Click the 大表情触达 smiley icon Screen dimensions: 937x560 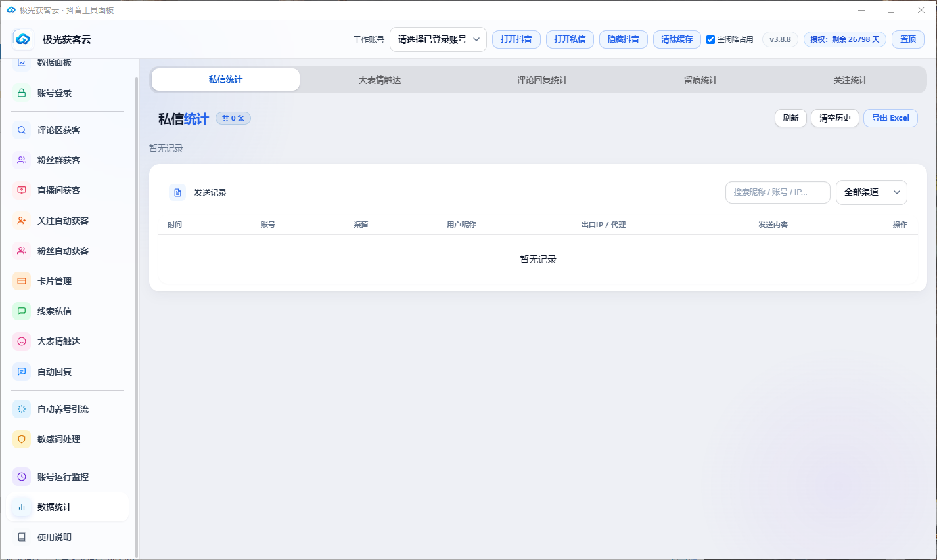coord(22,341)
